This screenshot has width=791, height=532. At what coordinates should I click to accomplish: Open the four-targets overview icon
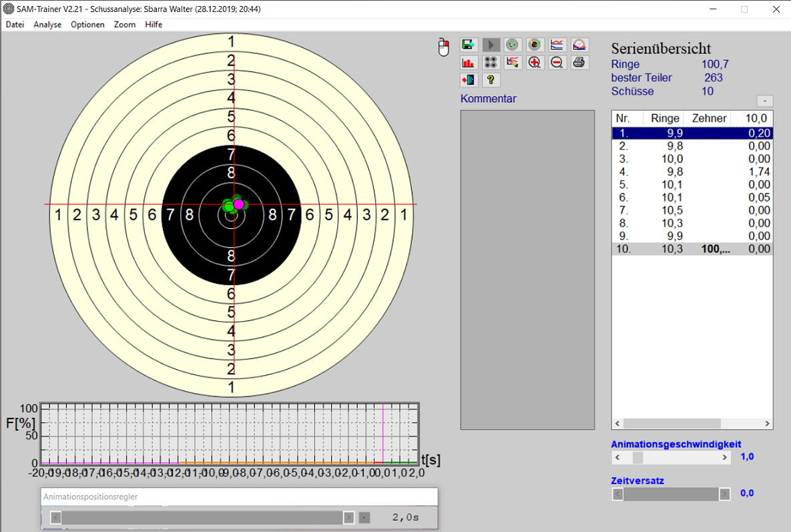pyautogui.click(x=491, y=63)
